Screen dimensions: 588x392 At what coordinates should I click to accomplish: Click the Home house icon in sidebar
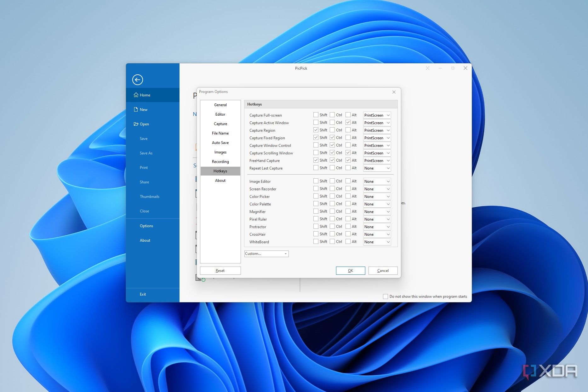136,95
